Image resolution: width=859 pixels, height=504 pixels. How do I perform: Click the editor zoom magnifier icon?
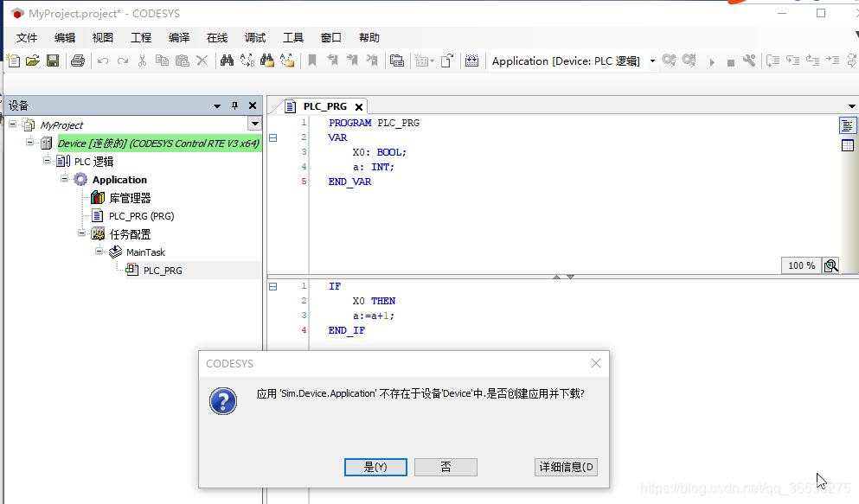pos(830,265)
